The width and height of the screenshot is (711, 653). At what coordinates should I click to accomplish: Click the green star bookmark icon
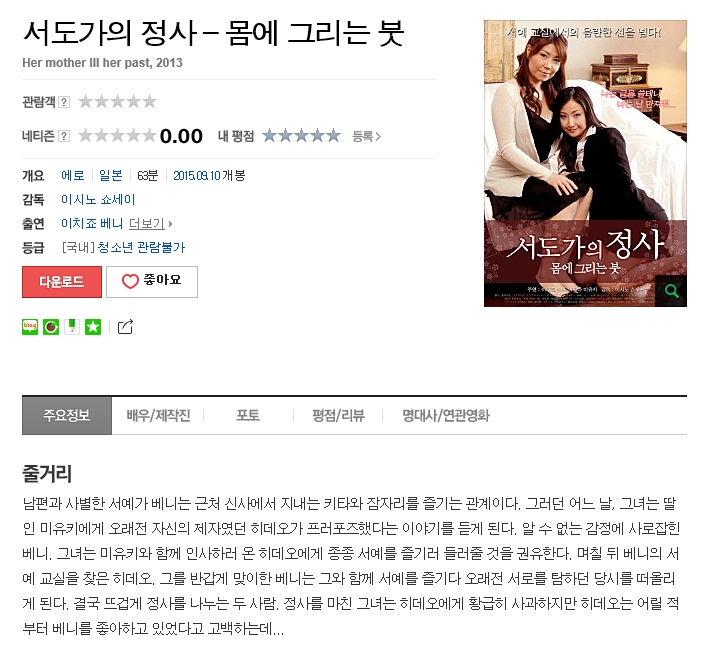93,327
